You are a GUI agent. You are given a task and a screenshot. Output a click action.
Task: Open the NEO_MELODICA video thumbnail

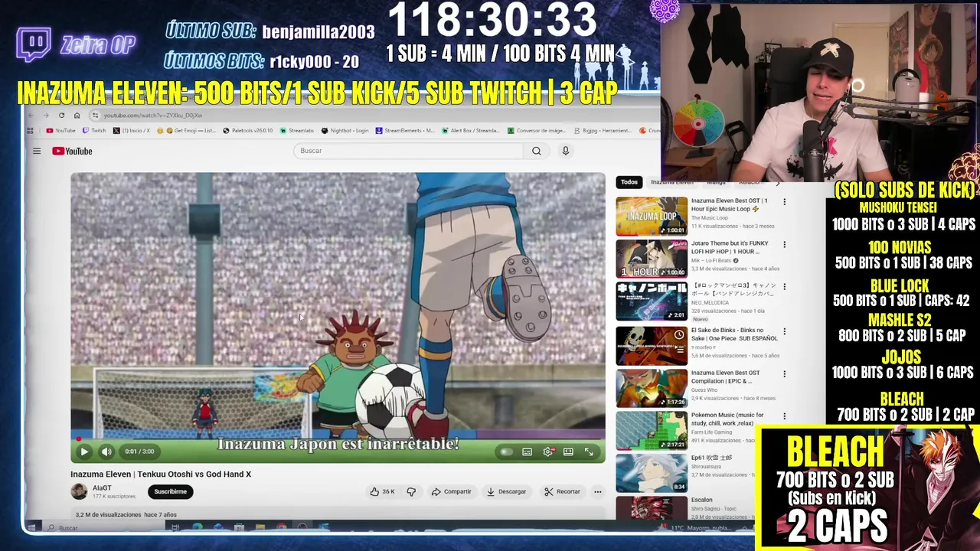[652, 302]
